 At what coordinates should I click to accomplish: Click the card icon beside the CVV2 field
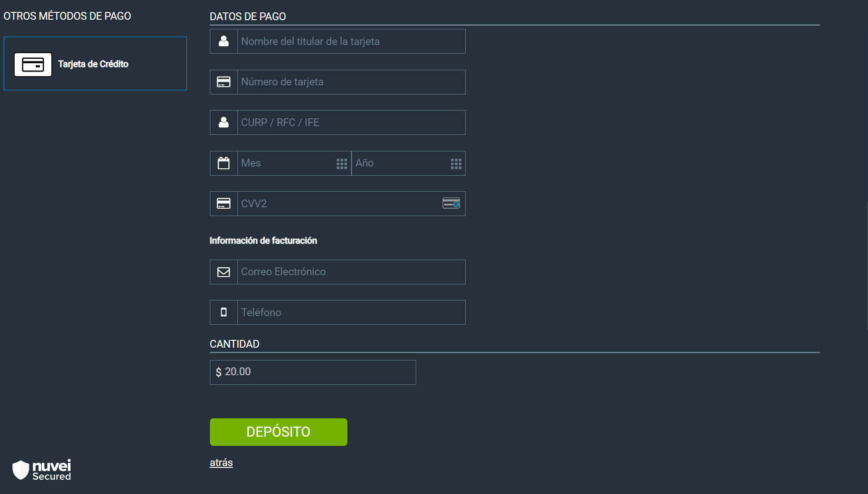point(224,204)
